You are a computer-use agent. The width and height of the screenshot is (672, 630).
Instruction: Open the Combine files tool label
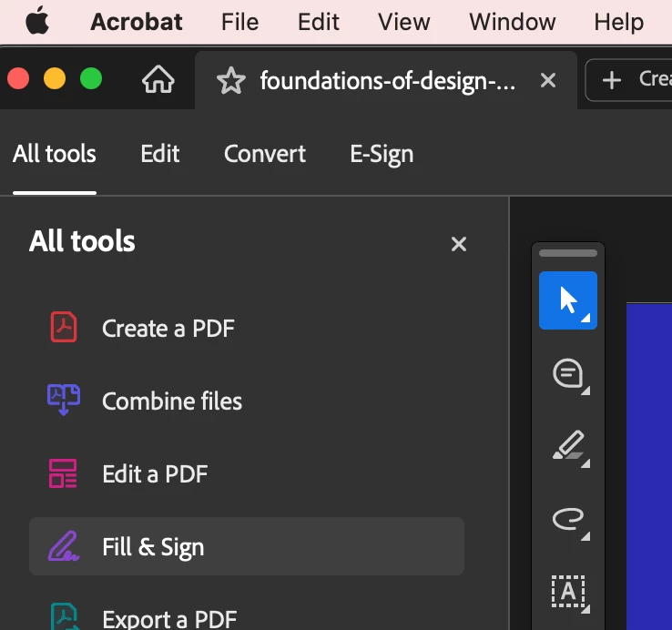(x=172, y=401)
